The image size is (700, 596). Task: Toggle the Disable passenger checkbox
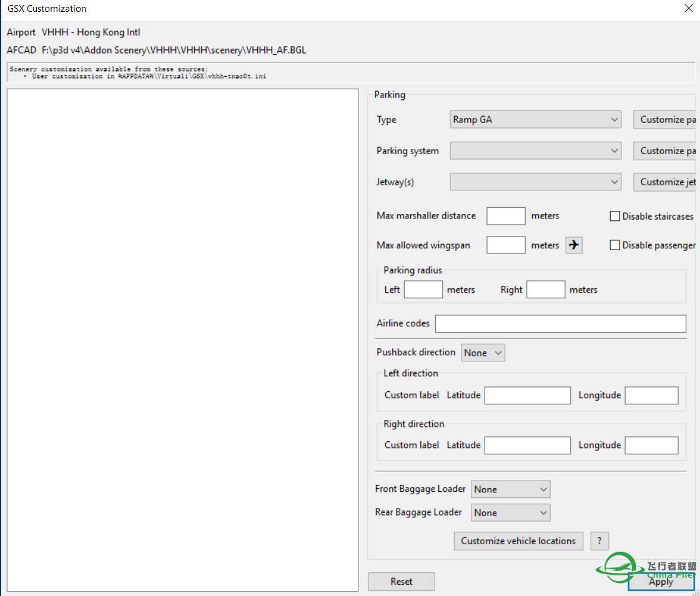pyautogui.click(x=614, y=245)
